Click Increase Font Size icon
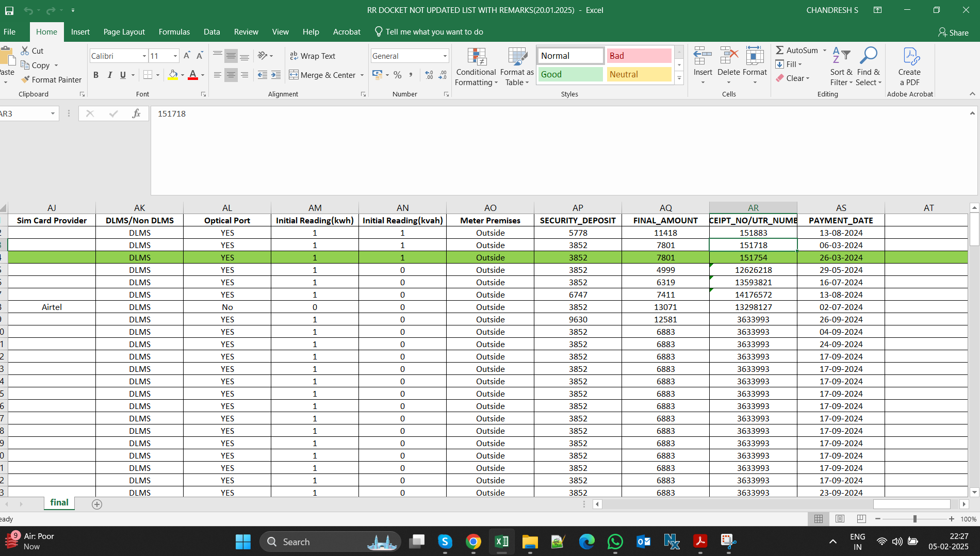Screen dimensions: 980x556 pos(187,56)
